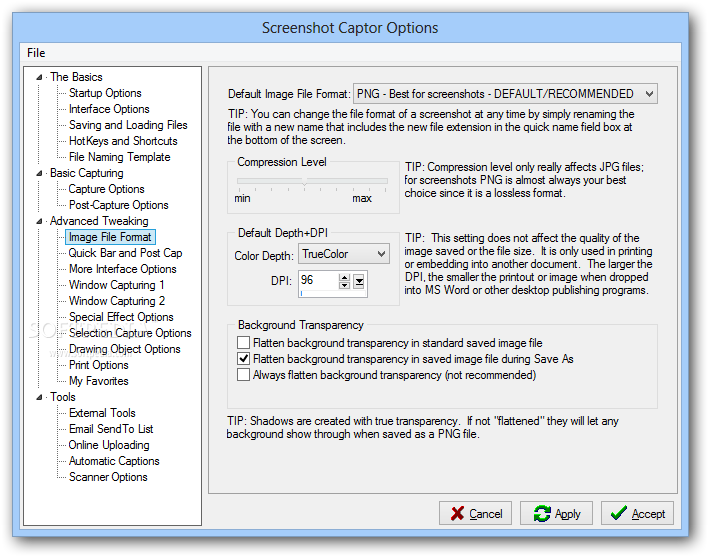Click Basic Capturing category label
Screen dimensions: 709x557
[86, 173]
